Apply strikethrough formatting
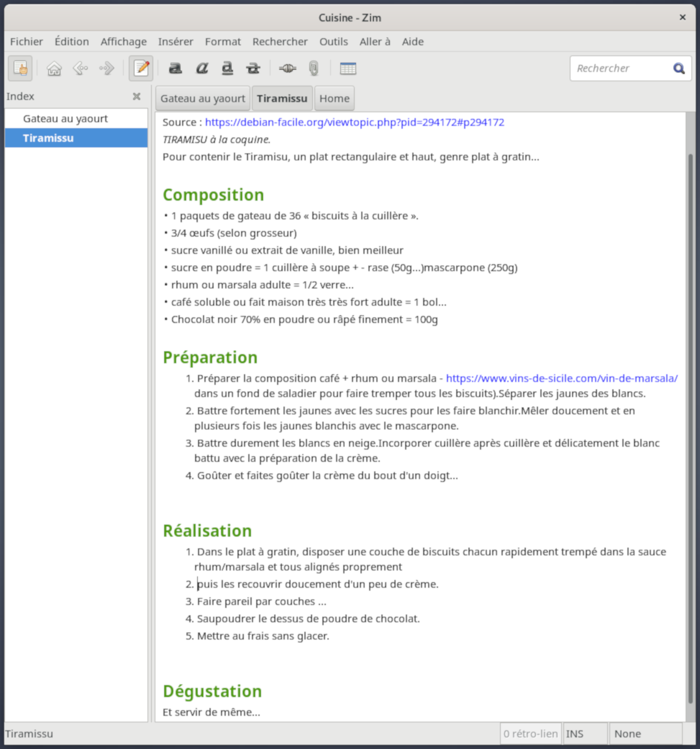This screenshot has height=749, width=700. tap(253, 68)
